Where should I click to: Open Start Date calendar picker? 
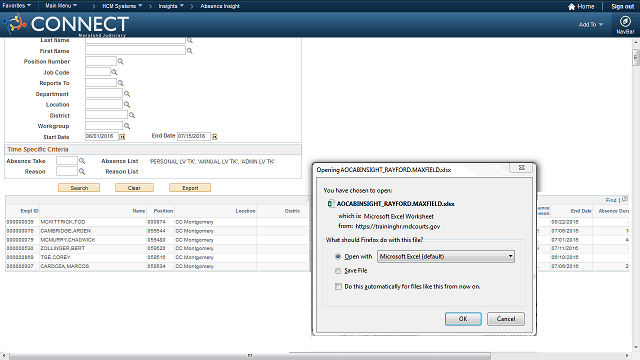(122, 136)
